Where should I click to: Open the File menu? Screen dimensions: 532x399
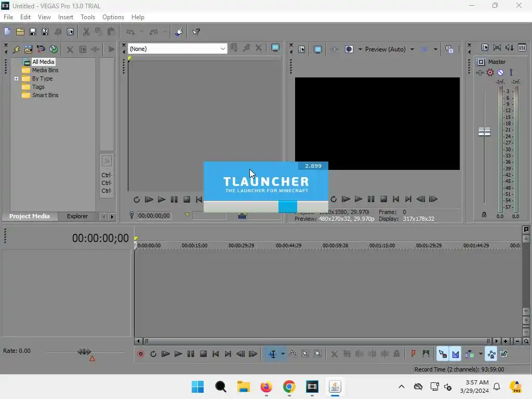click(x=8, y=17)
